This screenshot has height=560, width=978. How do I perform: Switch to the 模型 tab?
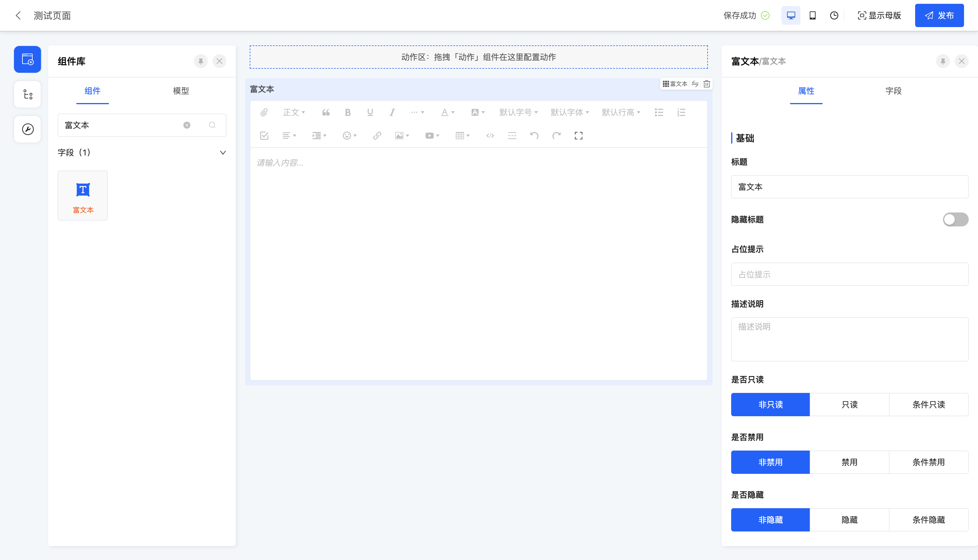pos(181,91)
